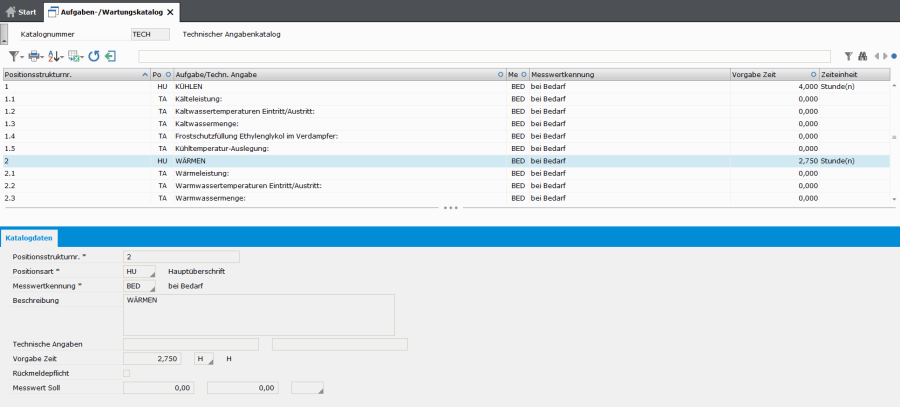
Task: Click position number 1.4 cell
Action: pyautogui.click(x=76, y=136)
